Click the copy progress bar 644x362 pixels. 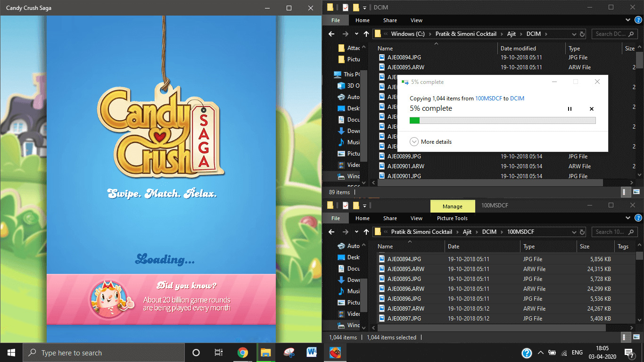pyautogui.click(x=503, y=120)
